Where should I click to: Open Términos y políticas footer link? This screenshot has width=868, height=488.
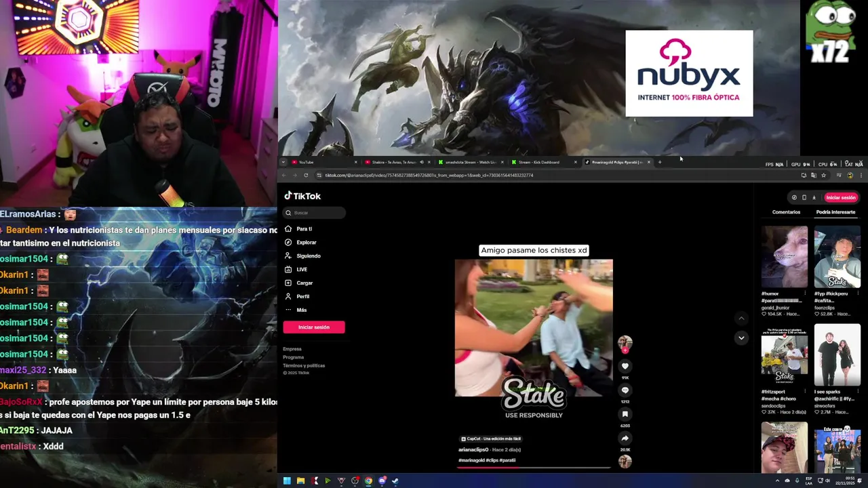point(304,365)
